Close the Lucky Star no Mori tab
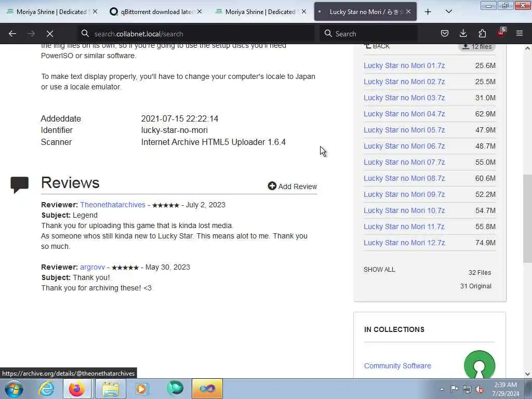Screen dimensions: 532x399 tap(408, 12)
